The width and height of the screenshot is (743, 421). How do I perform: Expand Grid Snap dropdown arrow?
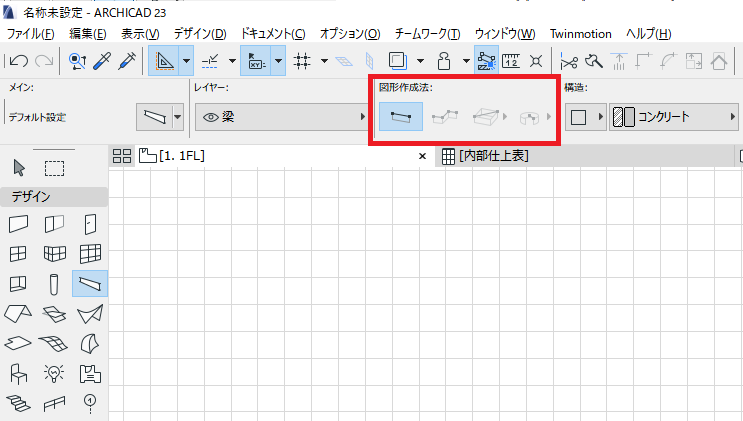click(x=325, y=61)
